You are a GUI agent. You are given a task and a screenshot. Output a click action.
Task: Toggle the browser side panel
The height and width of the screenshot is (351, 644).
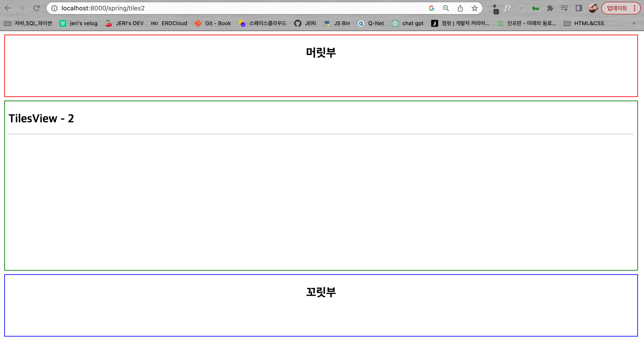tap(579, 8)
